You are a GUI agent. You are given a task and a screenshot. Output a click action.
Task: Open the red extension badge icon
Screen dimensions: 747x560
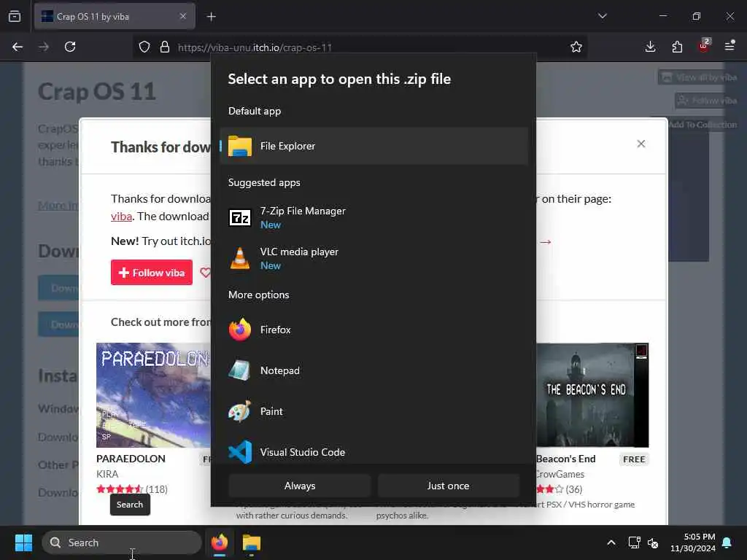(704, 46)
